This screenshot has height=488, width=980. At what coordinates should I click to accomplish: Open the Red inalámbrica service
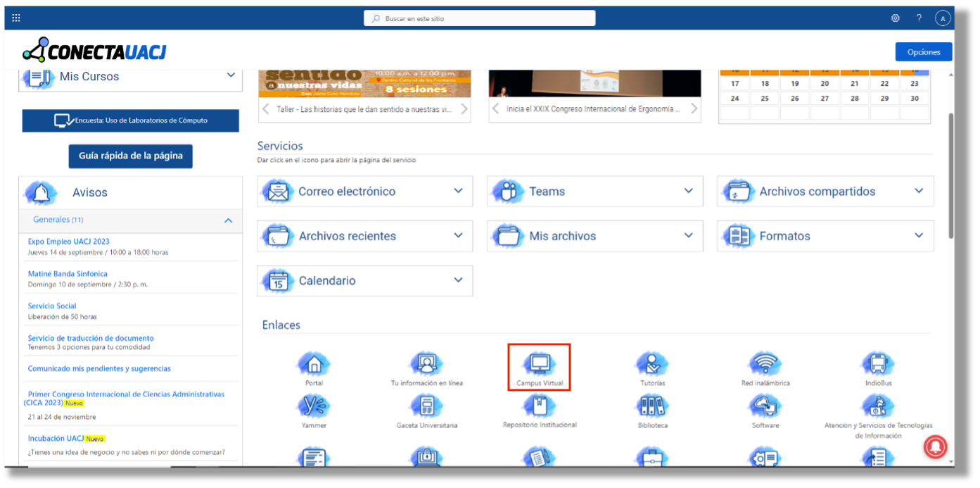pyautogui.click(x=765, y=363)
